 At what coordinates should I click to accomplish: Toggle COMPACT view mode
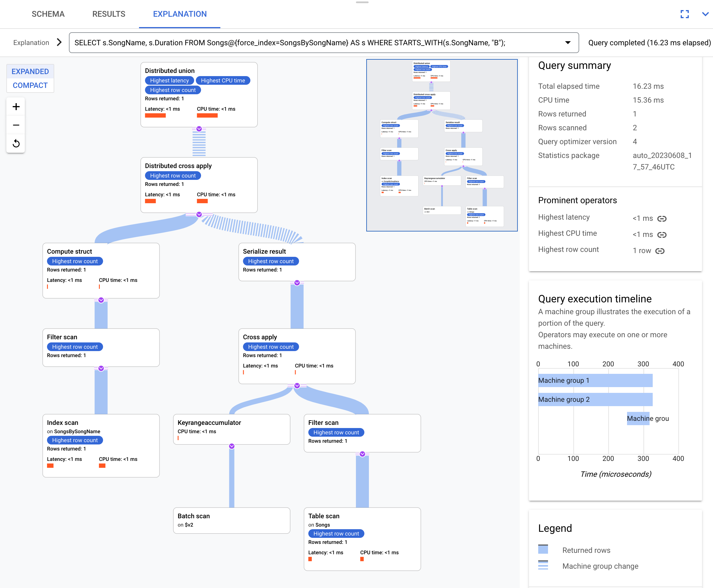[x=30, y=85]
